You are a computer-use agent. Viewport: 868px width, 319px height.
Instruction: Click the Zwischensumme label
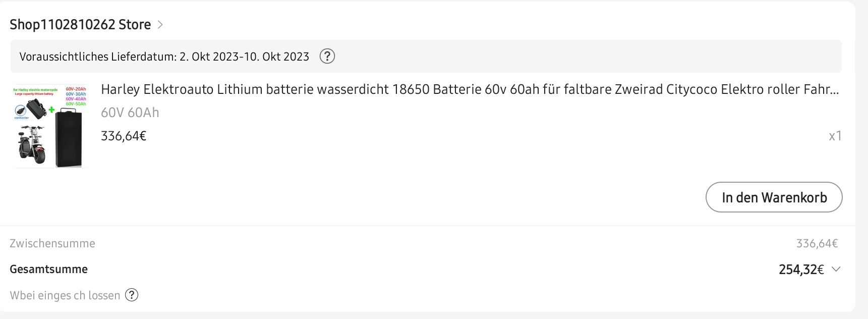pos(52,243)
